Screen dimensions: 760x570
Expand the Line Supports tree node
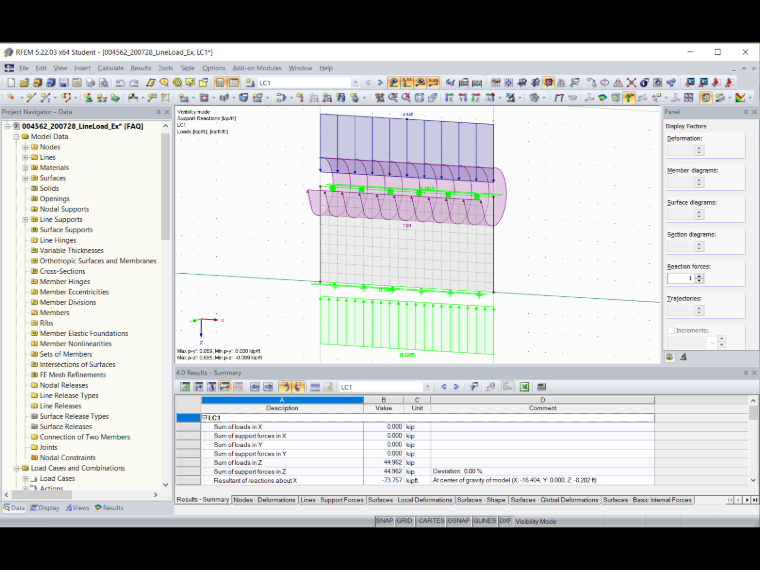point(25,220)
